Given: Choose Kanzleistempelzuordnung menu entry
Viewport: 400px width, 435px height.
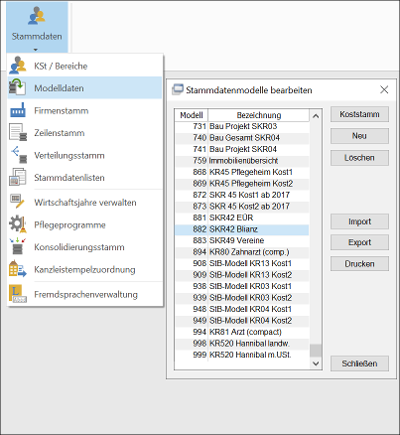Looking at the screenshot, I should click(x=85, y=269).
